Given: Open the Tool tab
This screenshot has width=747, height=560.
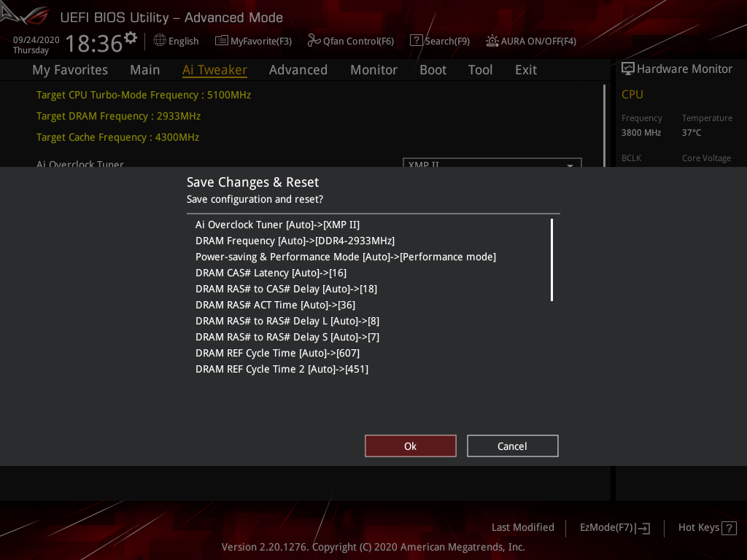Looking at the screenshot, I should click(x=480, y=70).
